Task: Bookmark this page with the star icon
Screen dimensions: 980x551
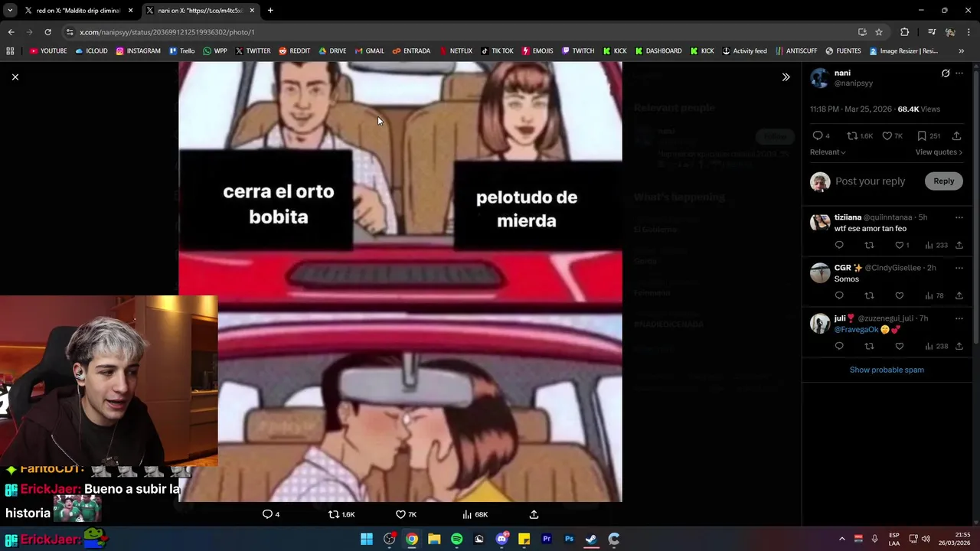Action: (879, 32)
